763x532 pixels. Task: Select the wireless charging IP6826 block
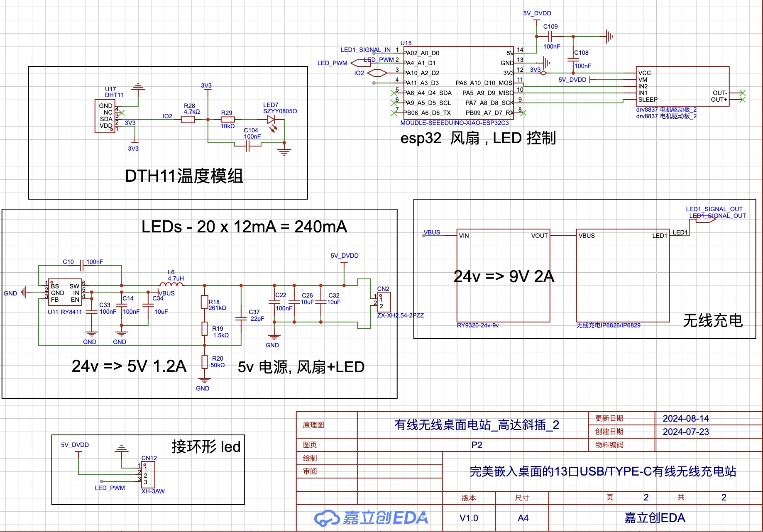pyautogui.click(x=623, y=276)
